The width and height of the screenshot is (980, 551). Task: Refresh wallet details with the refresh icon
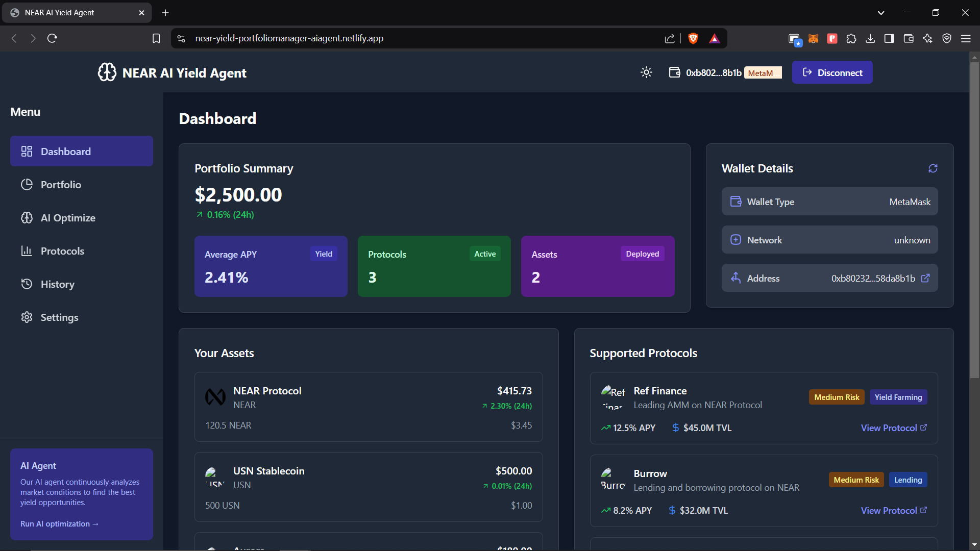[x=933, y=168]
